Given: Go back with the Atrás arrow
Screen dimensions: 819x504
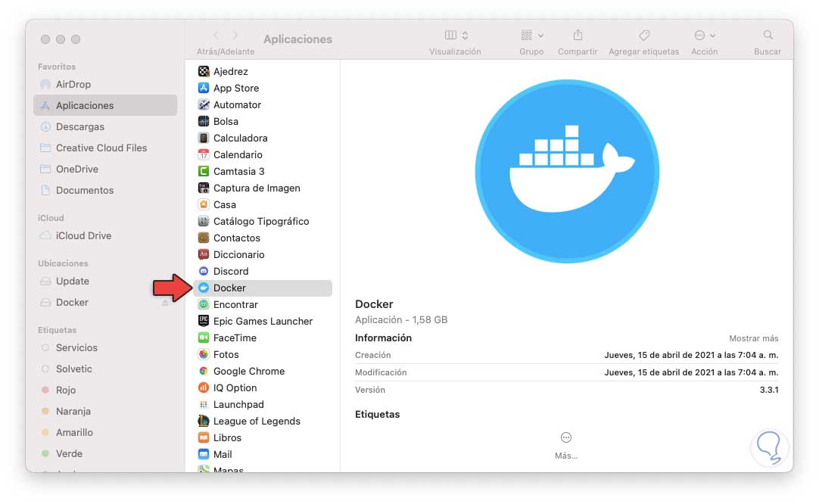Looking at the screenshot, I should 216,35.
